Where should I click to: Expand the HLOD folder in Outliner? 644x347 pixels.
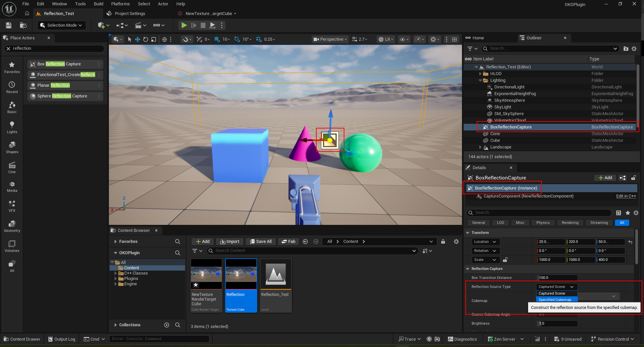click(x=480, y=74)
